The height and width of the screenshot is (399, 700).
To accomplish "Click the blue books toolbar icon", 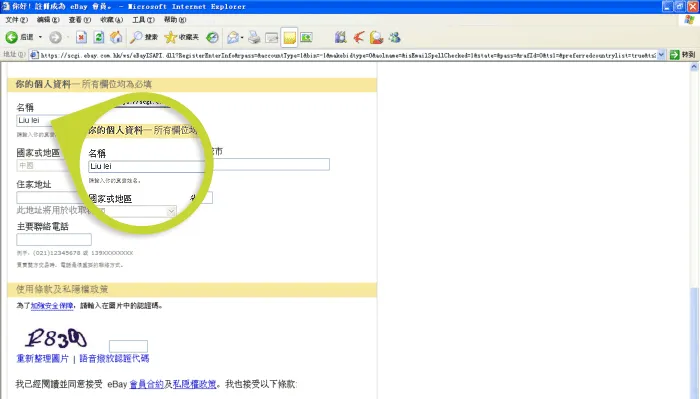I will pos(341,37).
